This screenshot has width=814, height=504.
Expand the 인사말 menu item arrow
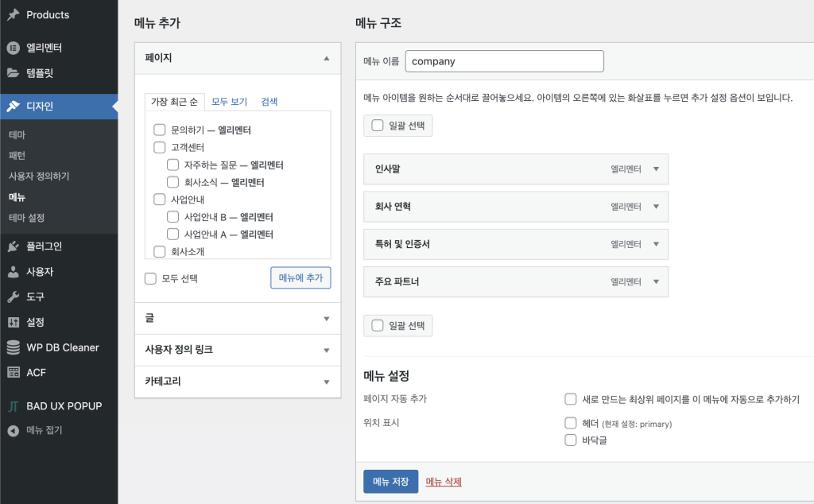pyautogui.click(x=656, y=169)
